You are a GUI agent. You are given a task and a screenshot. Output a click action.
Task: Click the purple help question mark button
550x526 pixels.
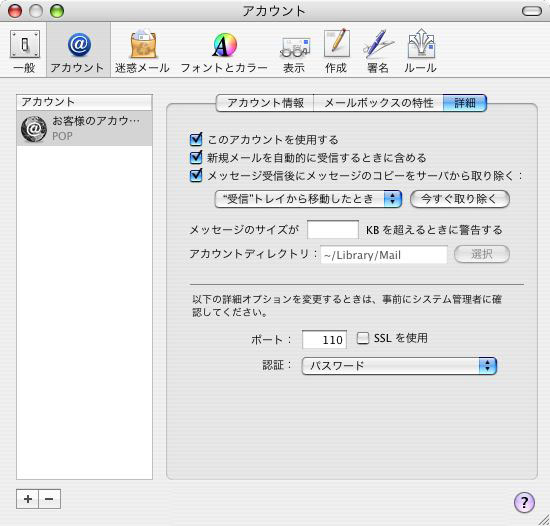524,502
